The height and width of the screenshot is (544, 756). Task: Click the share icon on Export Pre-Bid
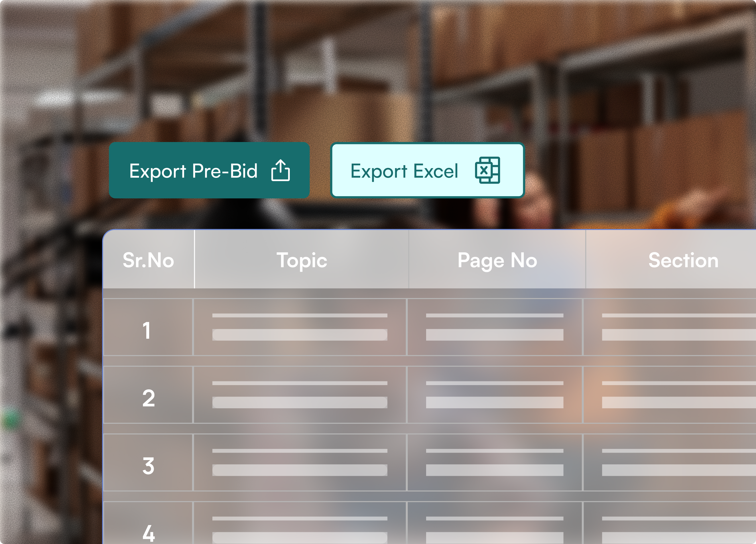(x=280, y=170)
